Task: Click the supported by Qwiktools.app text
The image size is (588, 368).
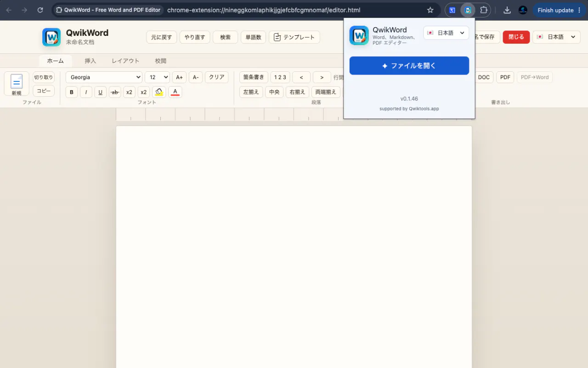Action: pyautogui.click(x=409, y=109)
